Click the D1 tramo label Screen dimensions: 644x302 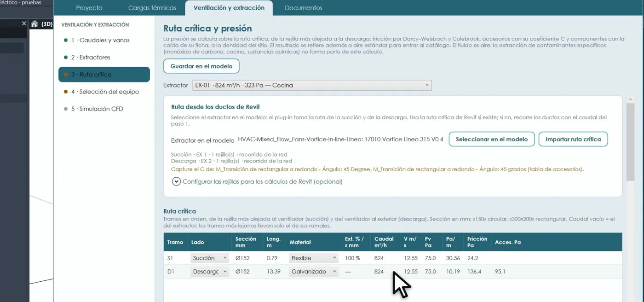(171, 272)
